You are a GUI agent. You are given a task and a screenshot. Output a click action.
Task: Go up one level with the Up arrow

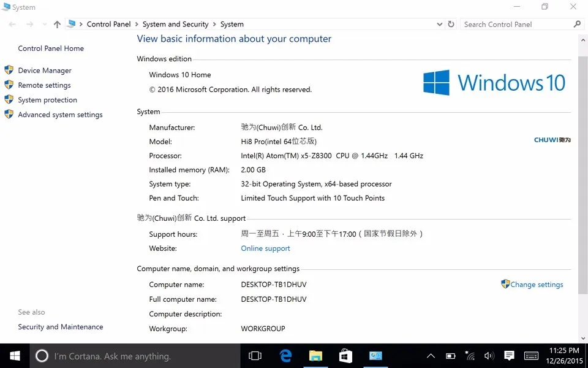(57, 25)
